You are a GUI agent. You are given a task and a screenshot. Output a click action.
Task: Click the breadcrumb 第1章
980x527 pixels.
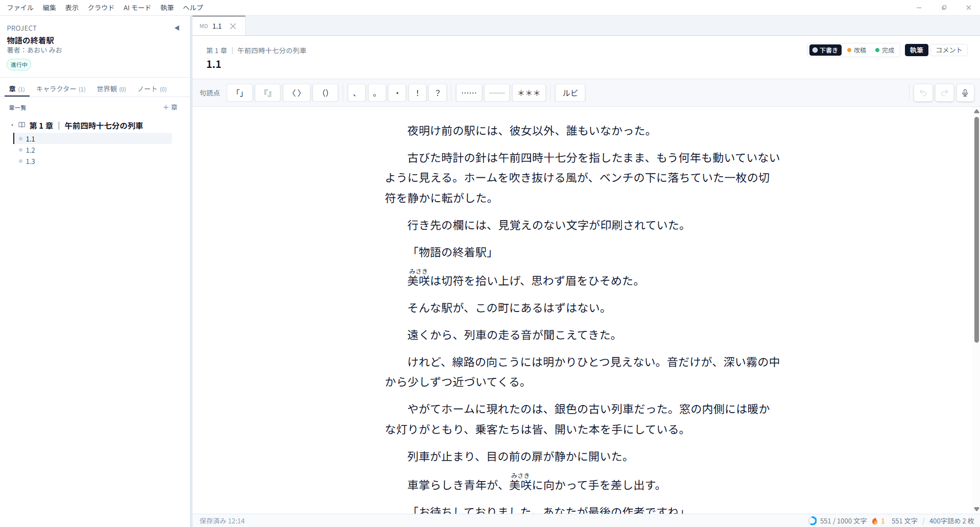click(217, 51)
